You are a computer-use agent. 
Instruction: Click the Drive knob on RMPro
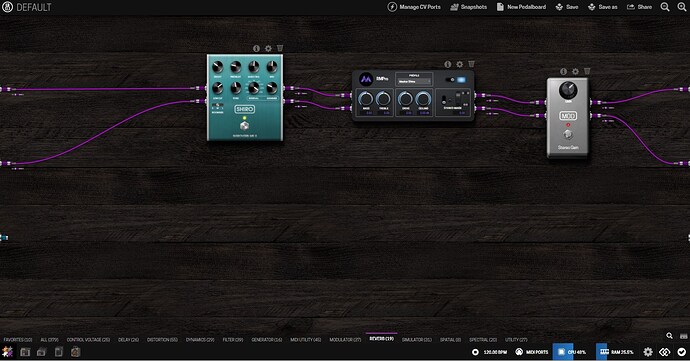point(405,99)
